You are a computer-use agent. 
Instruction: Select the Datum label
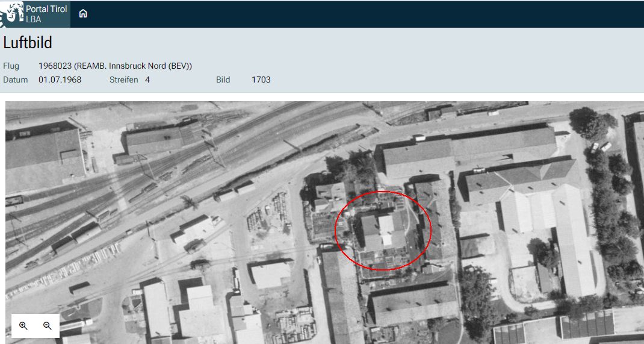15,80
